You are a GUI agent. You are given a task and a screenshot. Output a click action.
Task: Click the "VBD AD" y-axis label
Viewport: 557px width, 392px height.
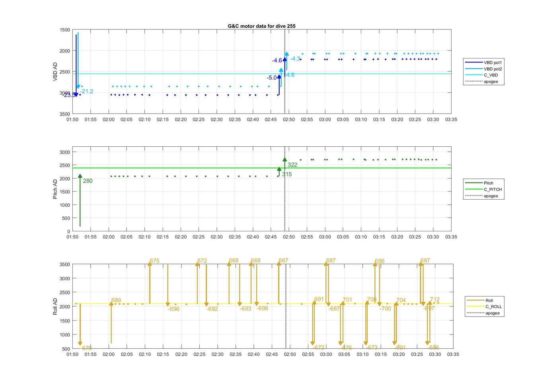tap(55, 72)
